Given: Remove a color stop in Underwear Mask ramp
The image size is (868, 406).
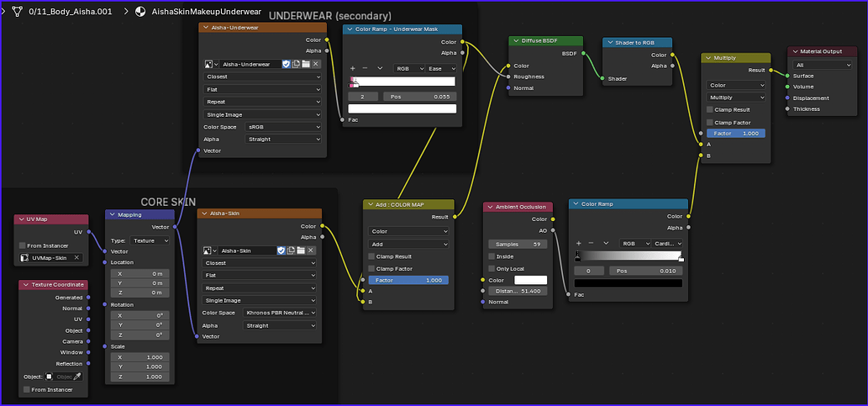Looking at the screenshot, I should click(x=365, y=68).
